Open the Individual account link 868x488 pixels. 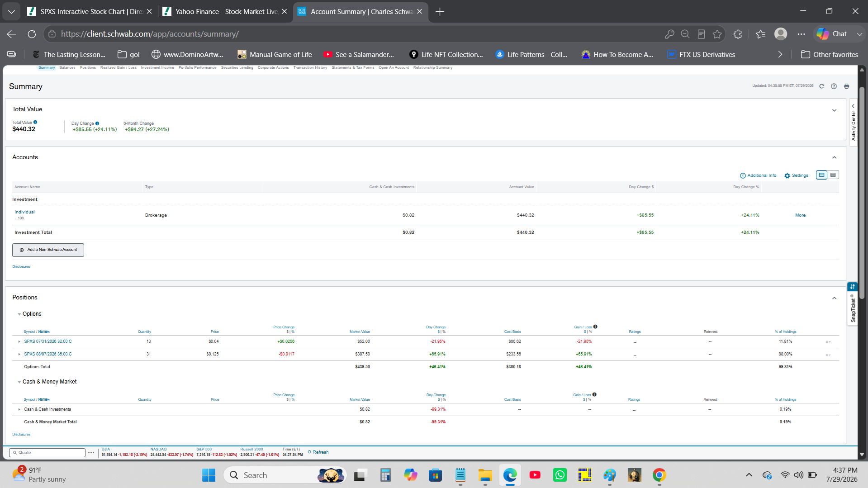click(24, 212)
